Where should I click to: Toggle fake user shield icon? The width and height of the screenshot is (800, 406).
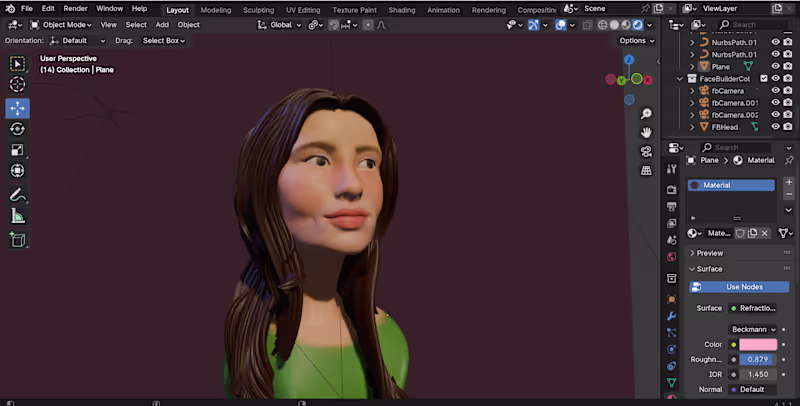tap(740, 233)
